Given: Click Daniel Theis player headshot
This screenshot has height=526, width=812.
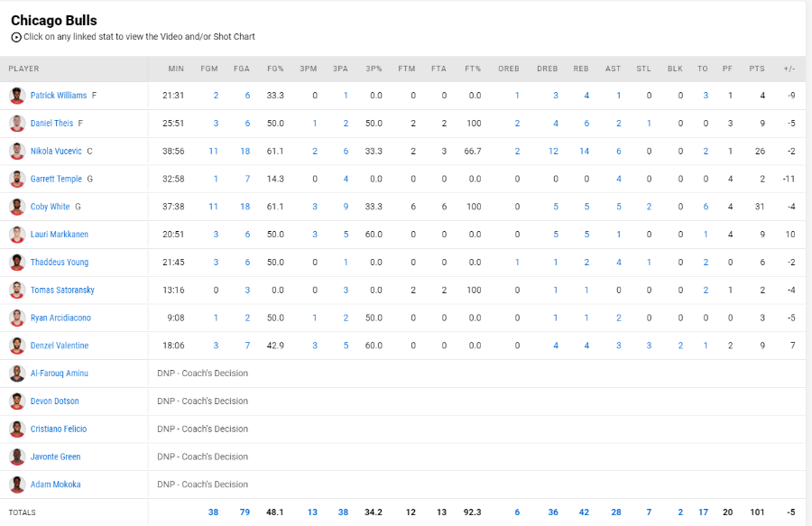Looking at the screenshot, I should pos(17,124).
